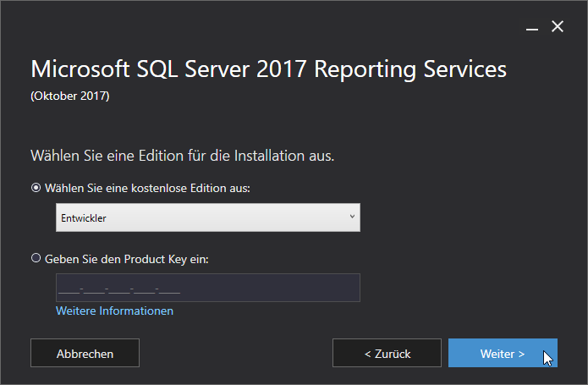Click the 'Microsoft SQL Server 2017 Reporting Services' title
The width and height of the screenshot is (588, 385).
[268, 69]
